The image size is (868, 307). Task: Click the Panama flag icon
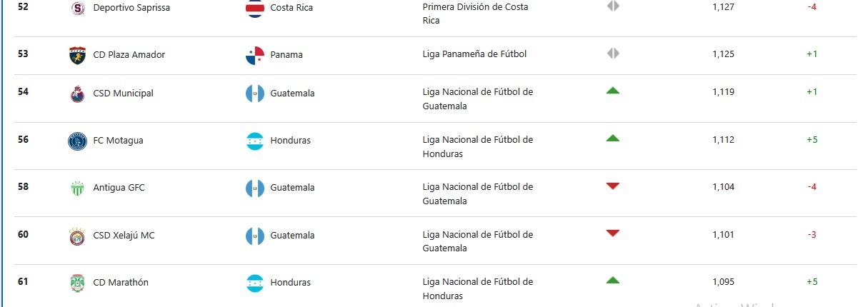tap(255, 55)
